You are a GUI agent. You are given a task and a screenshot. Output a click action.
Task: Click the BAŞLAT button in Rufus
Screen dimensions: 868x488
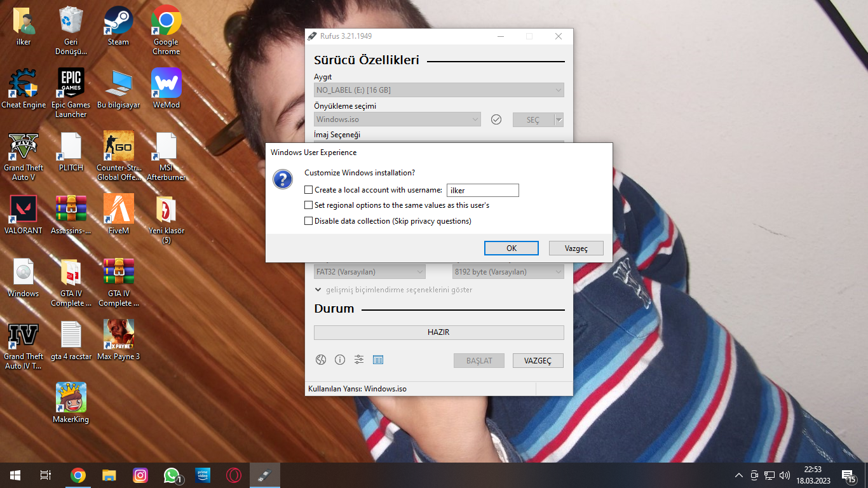(x=479, y=360)
